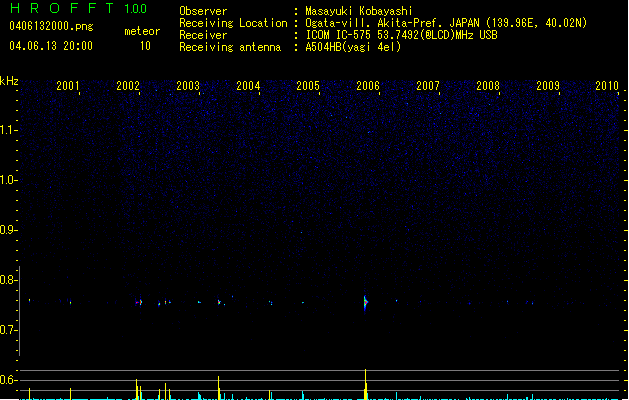Click the meteor count label
Screen dimensions: 629x400
coord(142,31)
